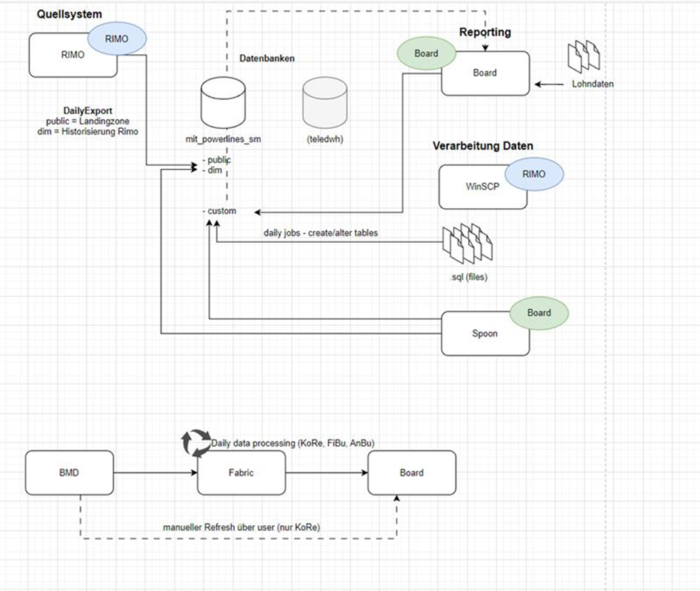Select the blue RIMO ellipse on Quellsystem
The image size is (700, 591).
[x=116, y=39]
